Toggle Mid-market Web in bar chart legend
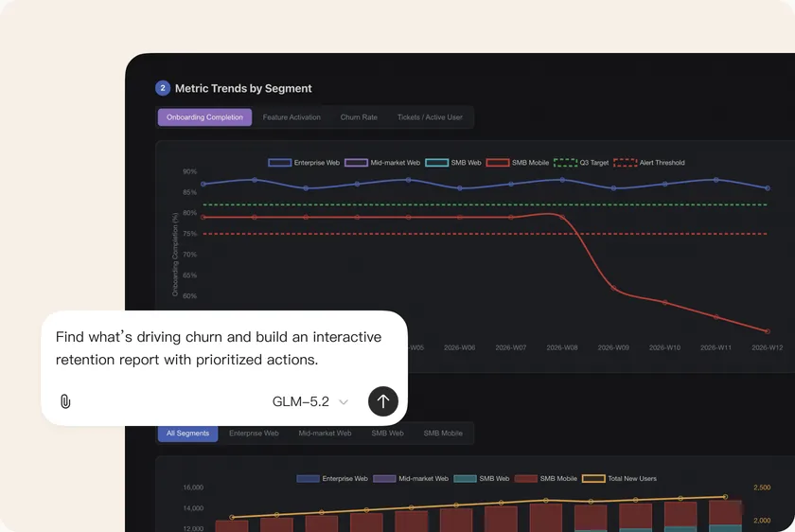The image size is (795, 532). [x=411, y=479]
